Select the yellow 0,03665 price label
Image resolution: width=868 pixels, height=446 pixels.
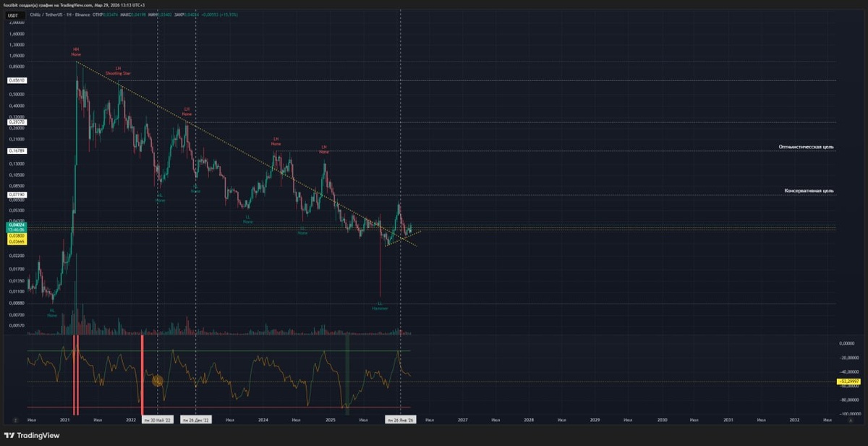pyautogui.click(x=17, y=241)
